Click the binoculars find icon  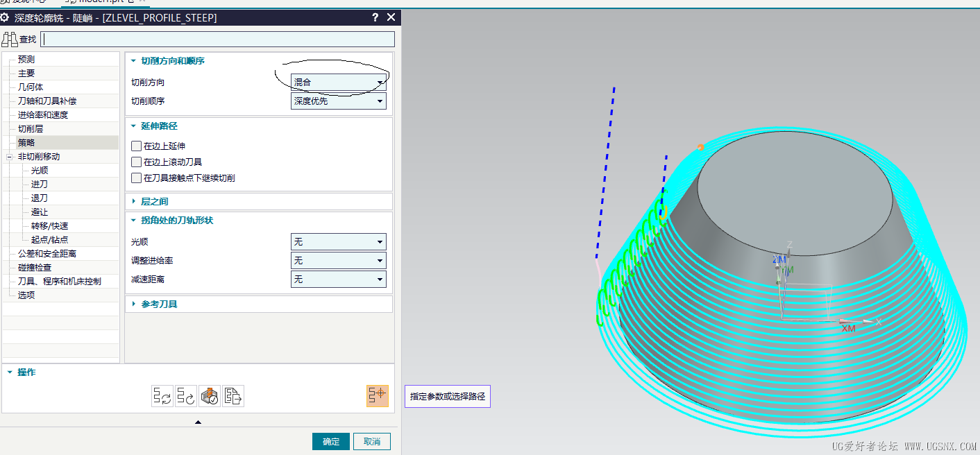(10, 39)
